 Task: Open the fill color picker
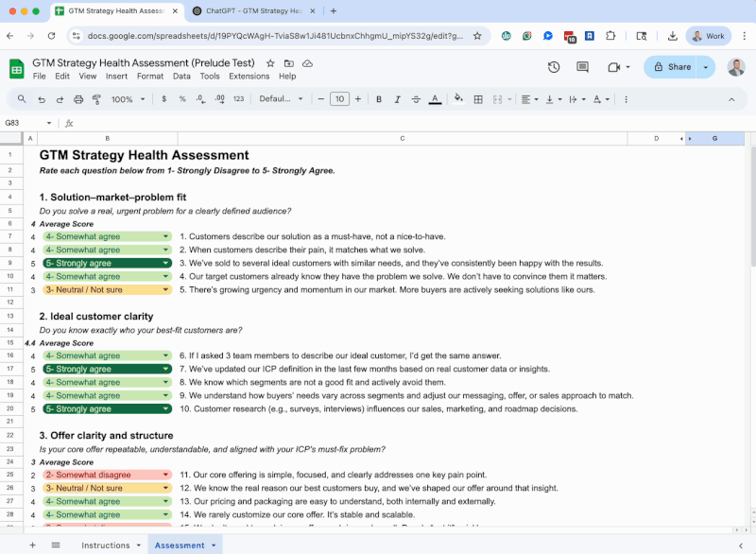coord(458,99)
